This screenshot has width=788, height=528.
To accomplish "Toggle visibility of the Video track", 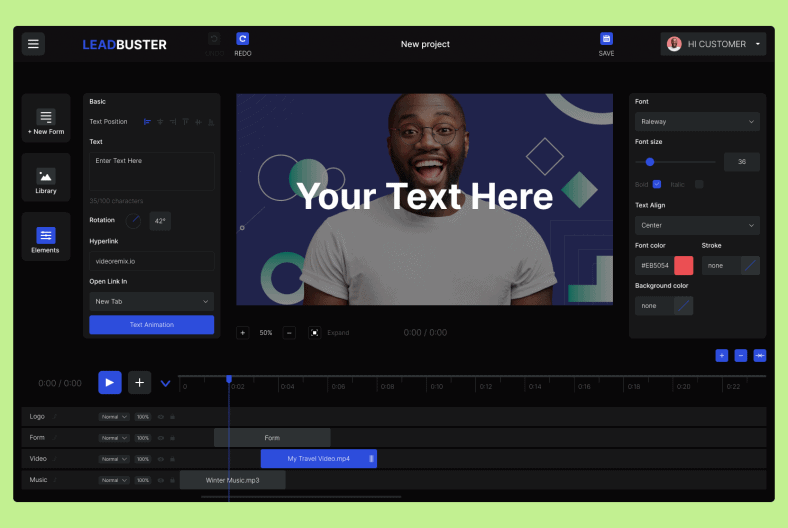I will click(x=161, y=459).
